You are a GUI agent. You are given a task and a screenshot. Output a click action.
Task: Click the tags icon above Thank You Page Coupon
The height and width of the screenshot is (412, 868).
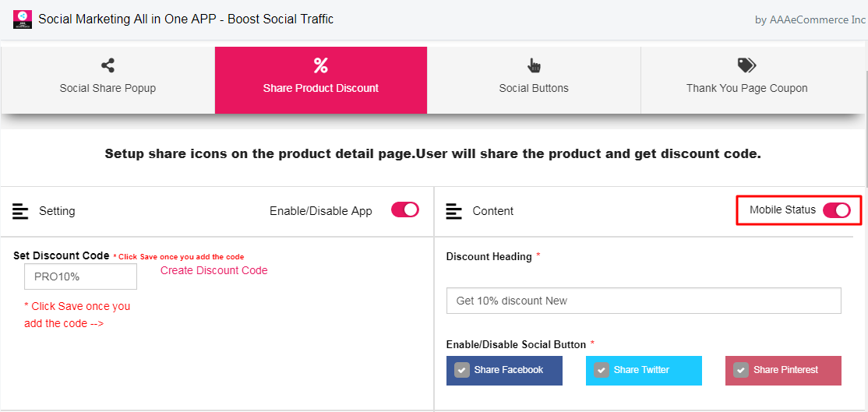(746, 65)
